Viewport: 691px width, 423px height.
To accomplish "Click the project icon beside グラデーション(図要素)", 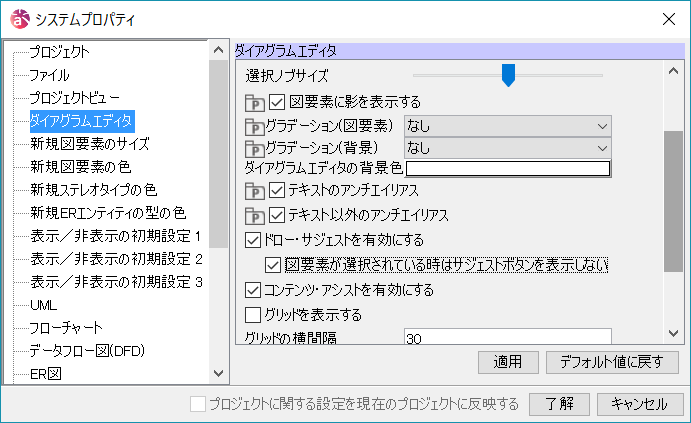I will (254, 126).
